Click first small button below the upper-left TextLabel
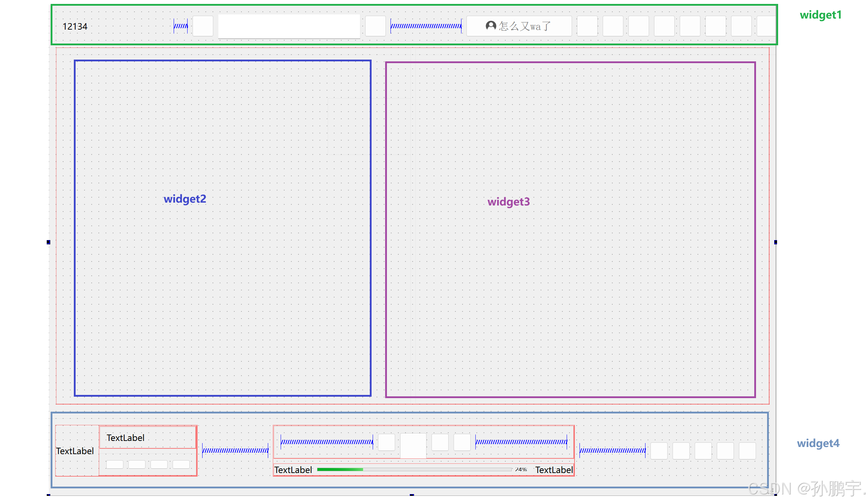This screenshot has height=503, width=868. coord(115,464)
